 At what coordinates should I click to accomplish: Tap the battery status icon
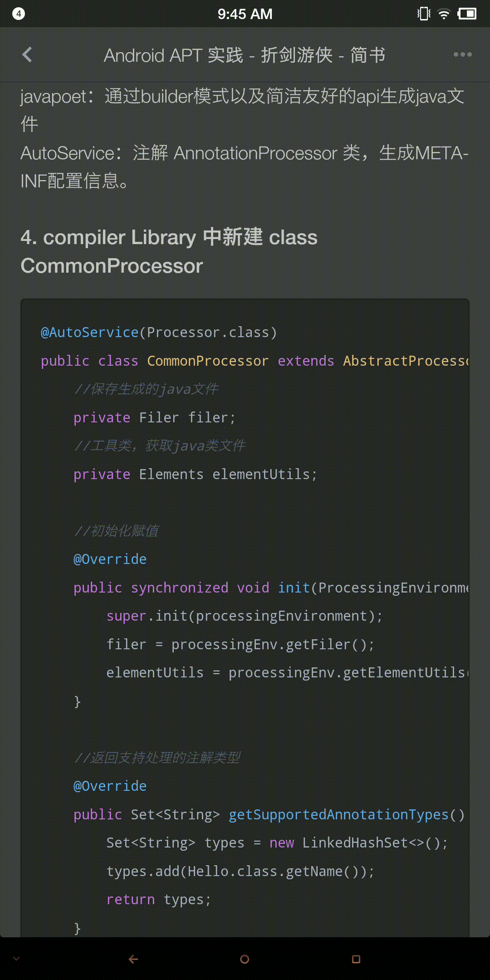click(467, 14)
